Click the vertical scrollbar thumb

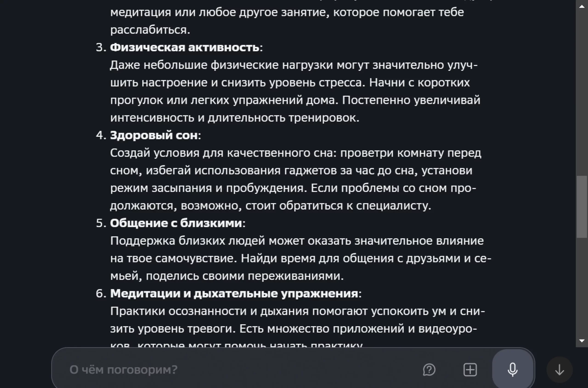[582, 207]
